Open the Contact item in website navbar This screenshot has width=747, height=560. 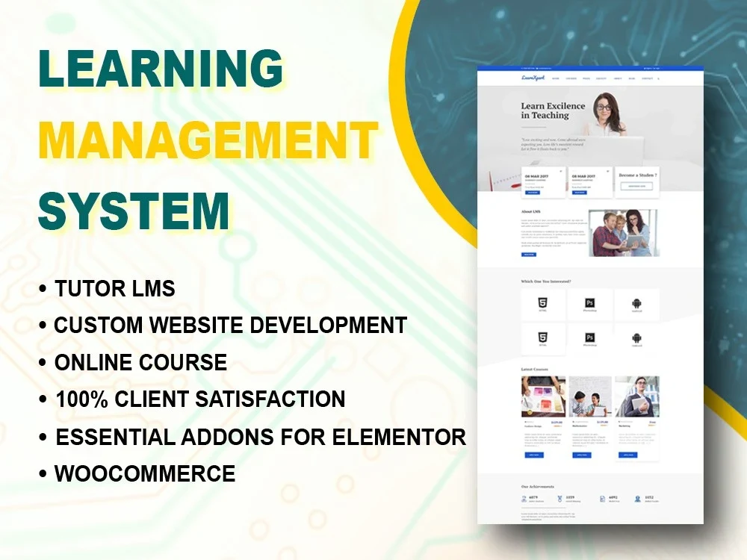(647, 78)
